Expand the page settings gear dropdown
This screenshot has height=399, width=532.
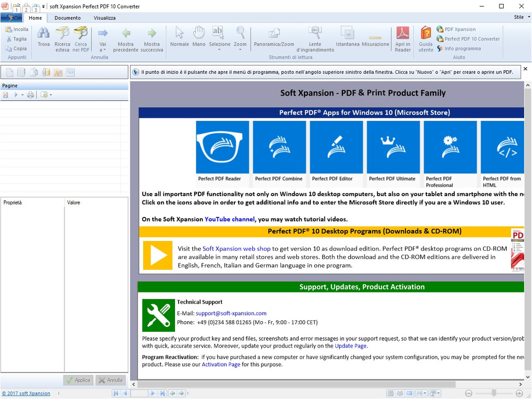51,95
